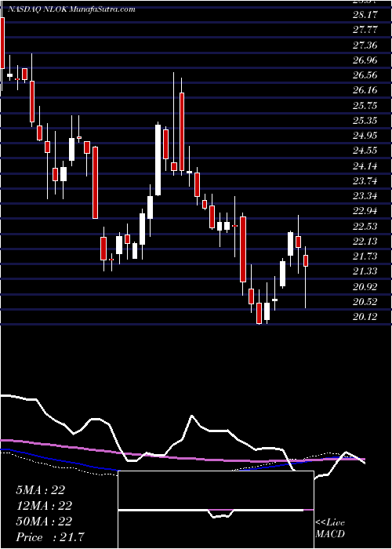Click the 24.14 price axis label

365,166
